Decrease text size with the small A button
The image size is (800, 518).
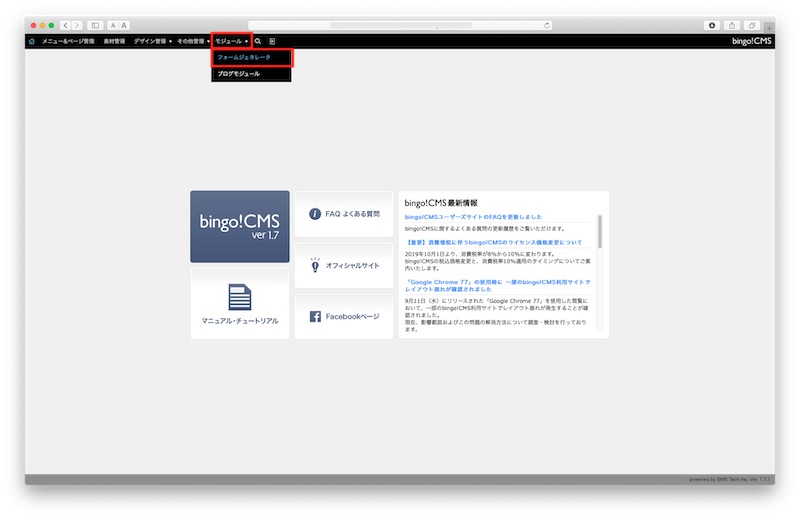point(113,25)
